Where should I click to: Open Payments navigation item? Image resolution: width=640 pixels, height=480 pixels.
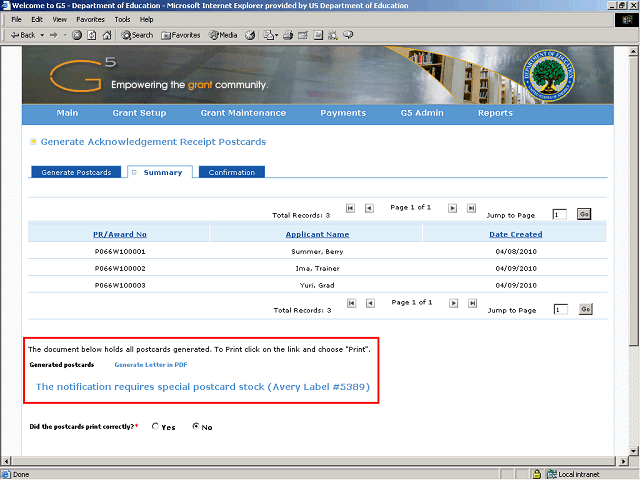343,113
